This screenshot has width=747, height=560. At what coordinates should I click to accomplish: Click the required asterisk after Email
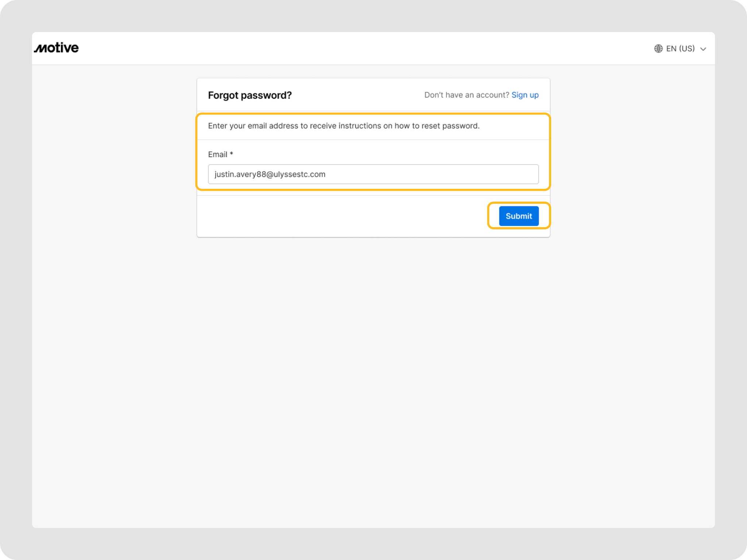click(x=231, y=154)
